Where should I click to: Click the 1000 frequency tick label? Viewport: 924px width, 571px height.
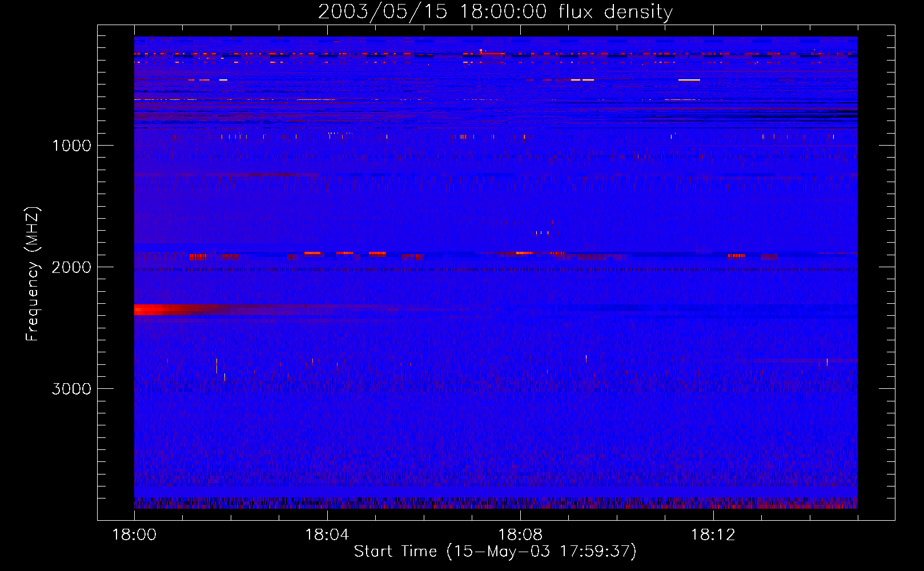[71, 146]
